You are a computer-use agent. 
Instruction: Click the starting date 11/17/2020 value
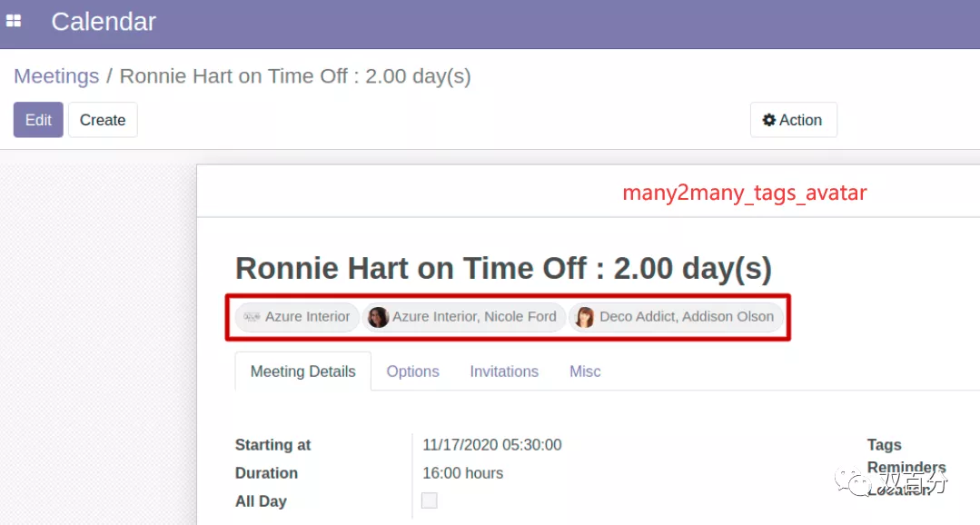click(x=492, y=445)
